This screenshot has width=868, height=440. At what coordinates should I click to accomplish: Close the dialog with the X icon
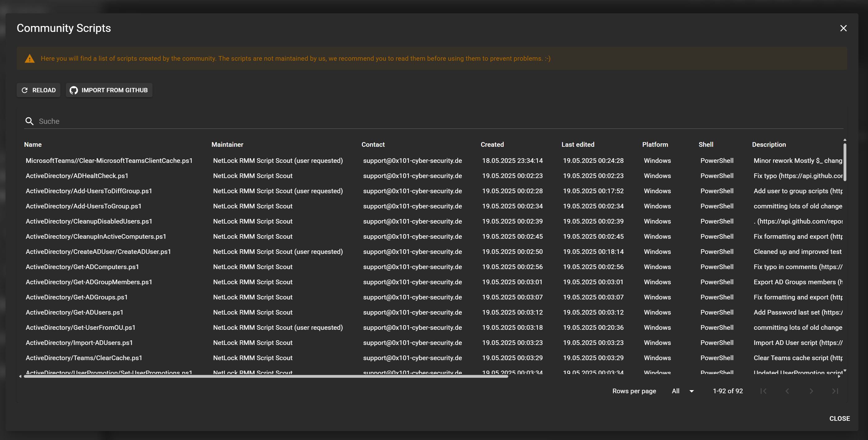[843, 28]
